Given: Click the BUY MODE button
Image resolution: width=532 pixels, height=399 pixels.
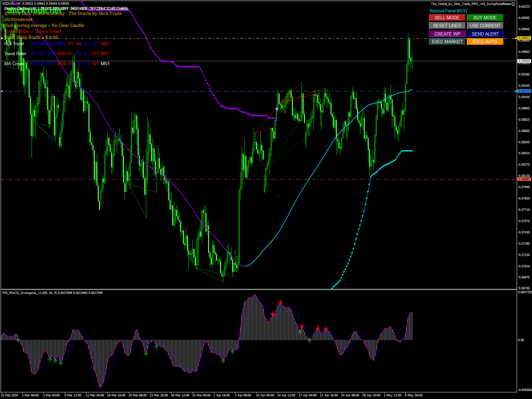Looking at the screenshot, I should [485, 18].
